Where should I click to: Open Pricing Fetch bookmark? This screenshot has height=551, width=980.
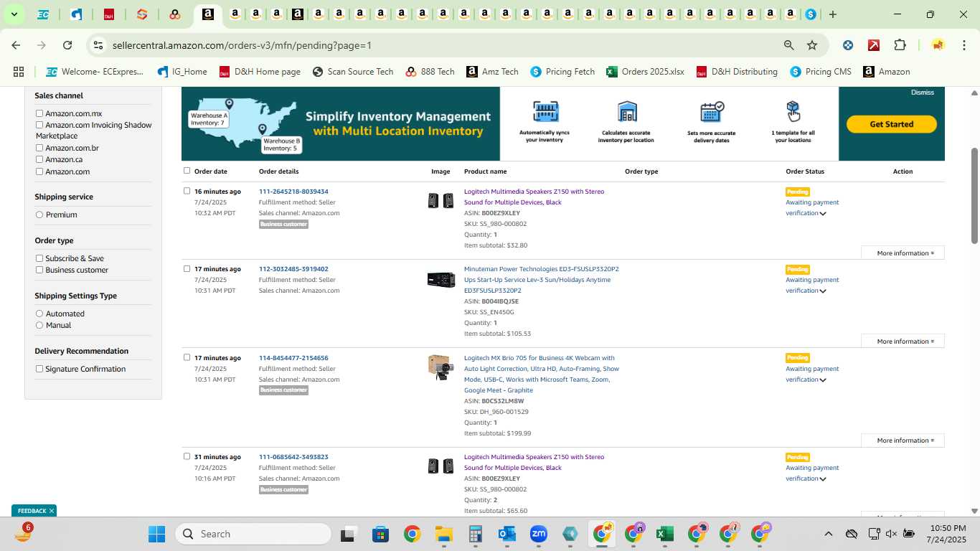click(x=562, y=72)
